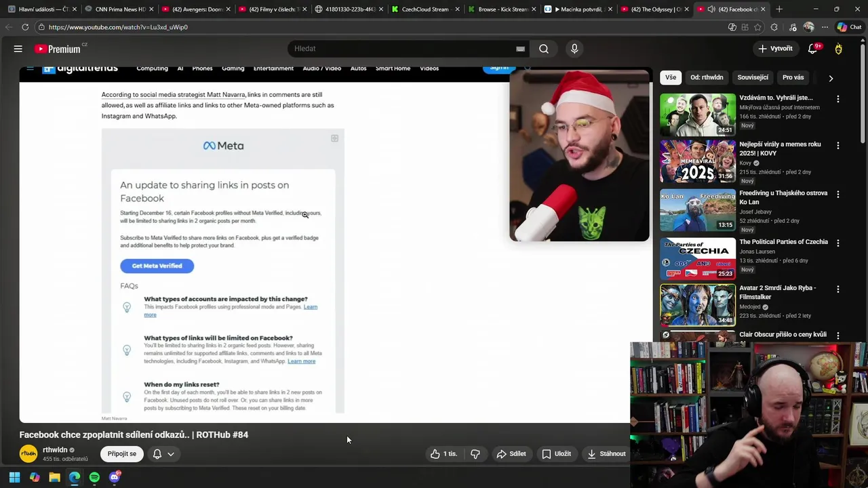Open Discord from taskbar
This screenshot has width=868, height=488.
point(115,477)
